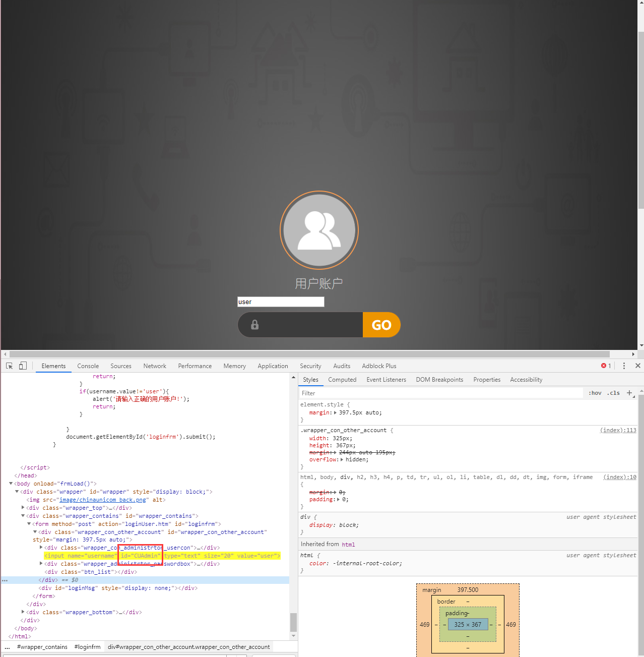
Task: Click the inspect element picker icon
Action: coord(9,366)
